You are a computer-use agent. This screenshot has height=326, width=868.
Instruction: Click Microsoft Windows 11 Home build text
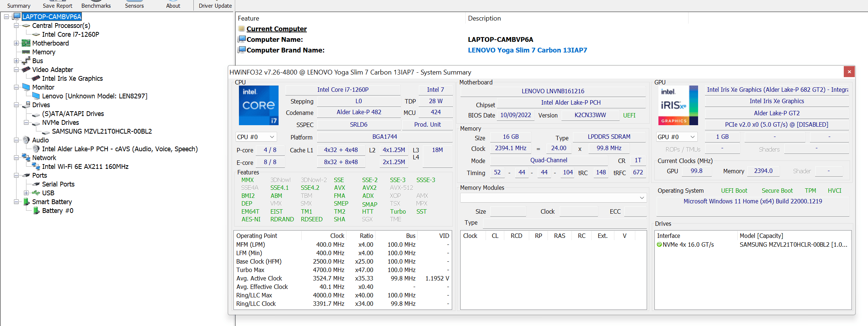tap(752, 201)
